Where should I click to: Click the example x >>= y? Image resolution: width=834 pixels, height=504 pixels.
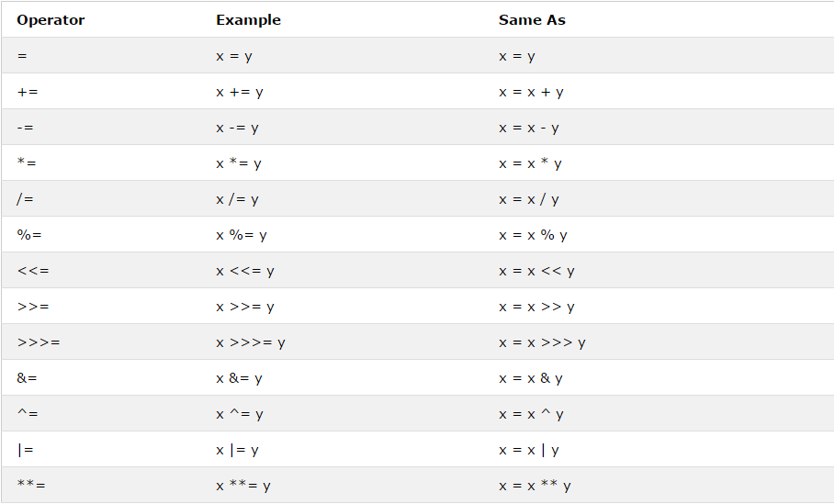click(245, 308)
